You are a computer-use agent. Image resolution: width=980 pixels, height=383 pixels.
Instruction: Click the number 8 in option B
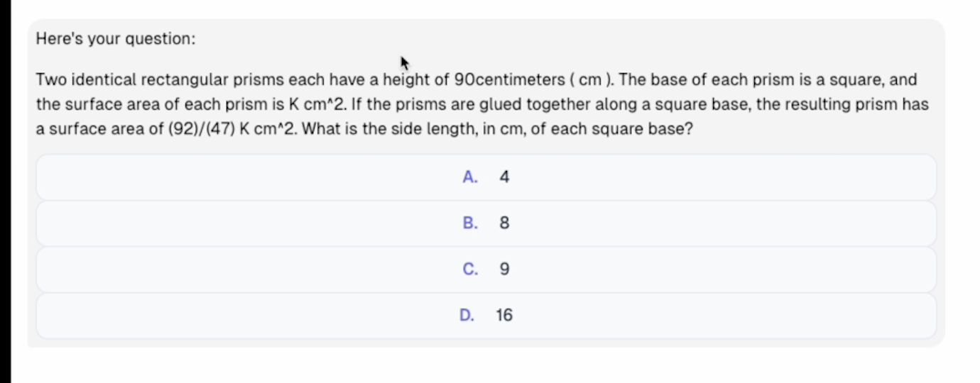(504, 223)
